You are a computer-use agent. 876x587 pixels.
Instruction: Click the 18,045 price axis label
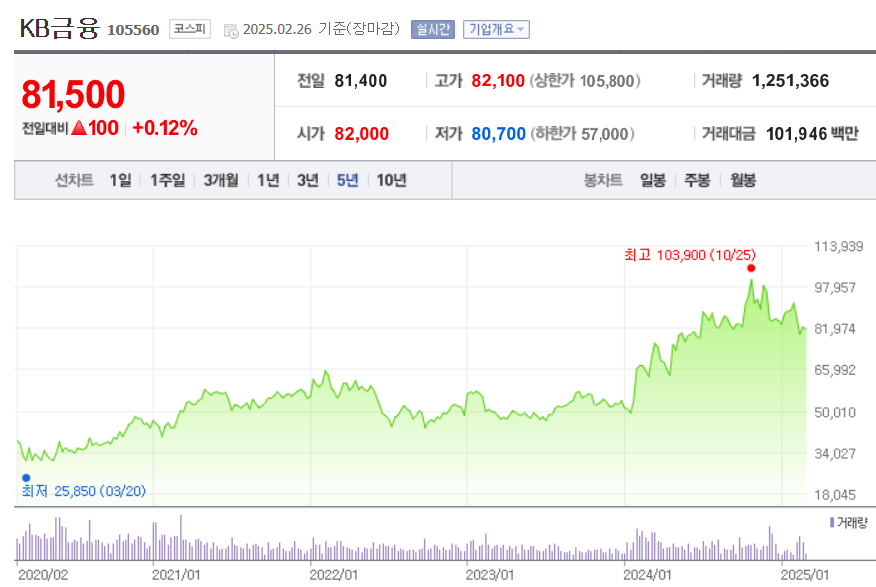click(835, 495)
